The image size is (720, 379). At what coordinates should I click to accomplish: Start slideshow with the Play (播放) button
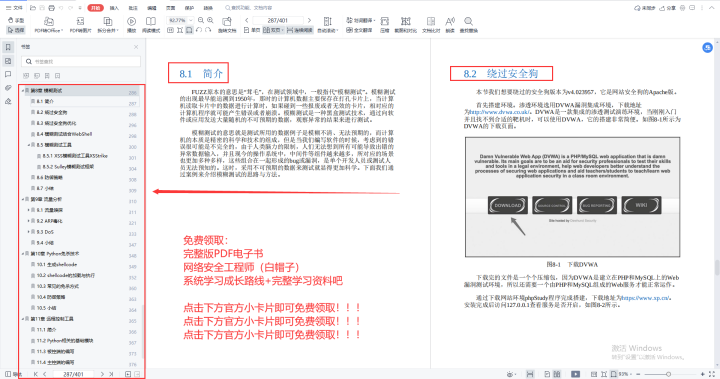coord(131,25)
